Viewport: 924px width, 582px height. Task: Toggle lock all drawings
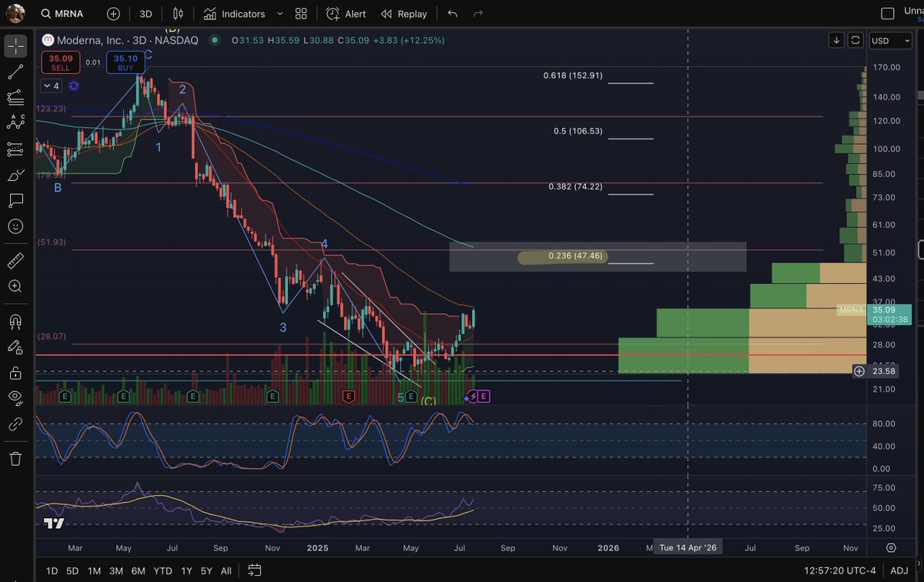coord(15,373)
